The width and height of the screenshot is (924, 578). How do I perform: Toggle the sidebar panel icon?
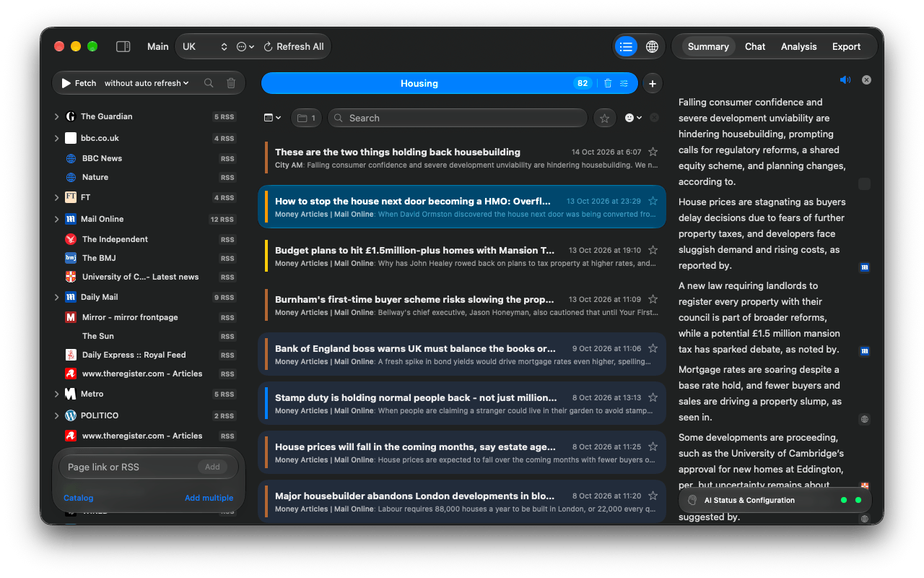click(123, 46)
